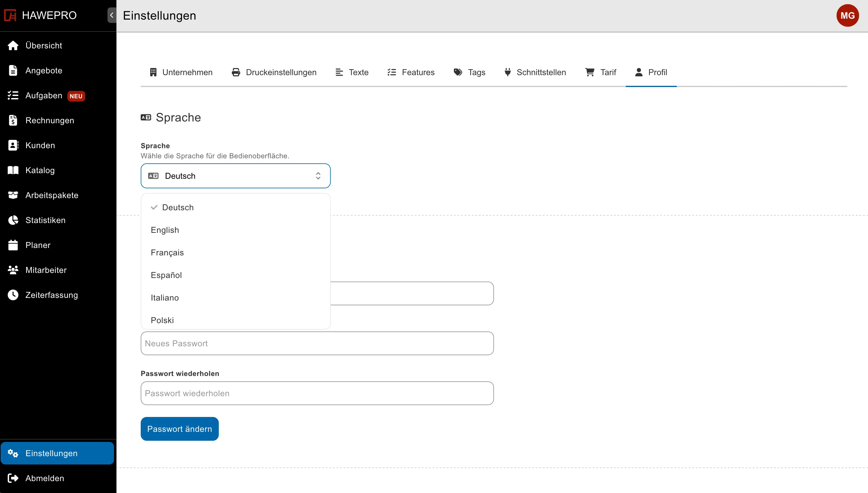868x493 pixels.
Task: Click the Katalog book icon
Action: [x=13, y=170]
